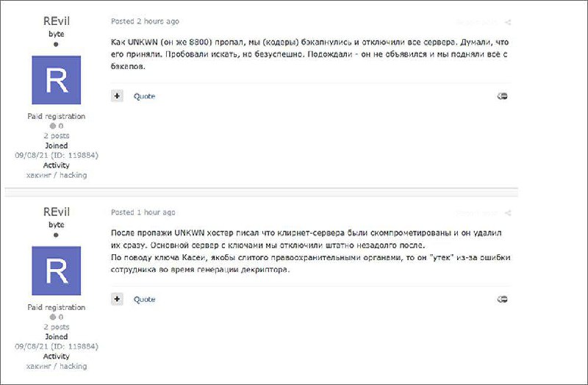Click the reputation dot under first 'Paid registration'
Viewport: 588px width, 385px height.
(x=53, y=126)
